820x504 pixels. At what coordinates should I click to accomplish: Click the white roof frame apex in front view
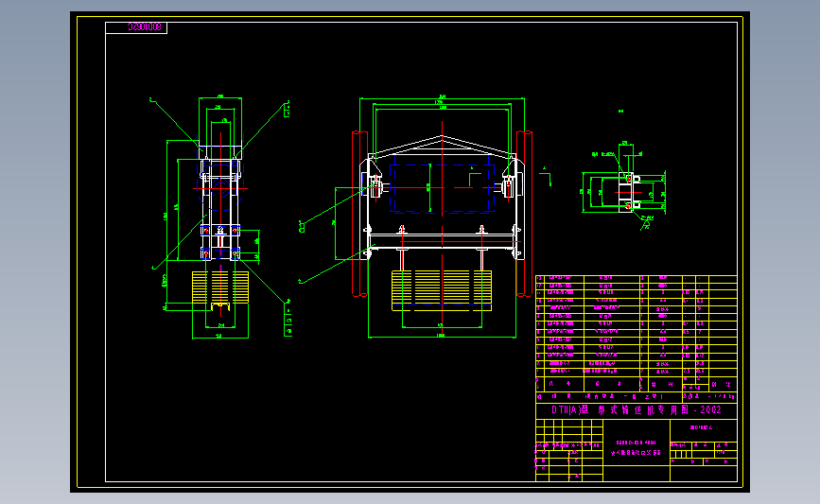click(x=442, y=137)
